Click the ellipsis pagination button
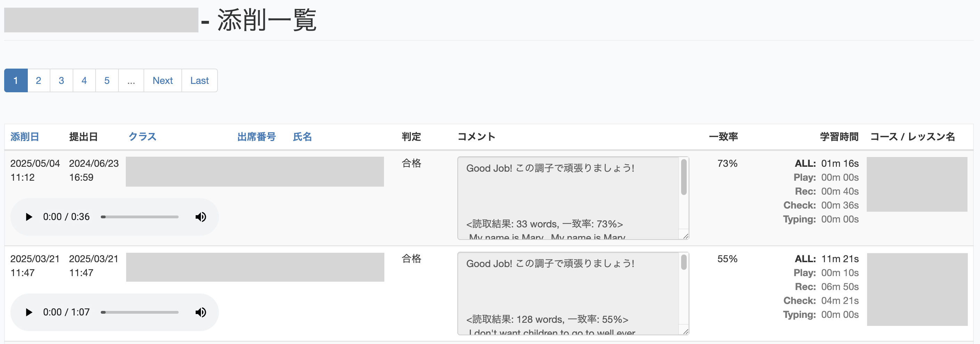This screenshot has width=980, height=344. [131, 80]
